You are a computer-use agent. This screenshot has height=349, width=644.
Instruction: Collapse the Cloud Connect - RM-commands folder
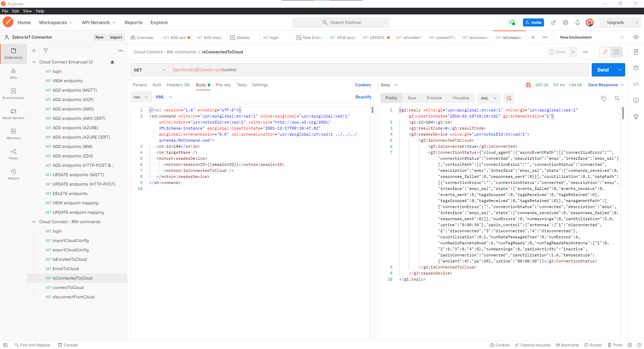point(34,222)
